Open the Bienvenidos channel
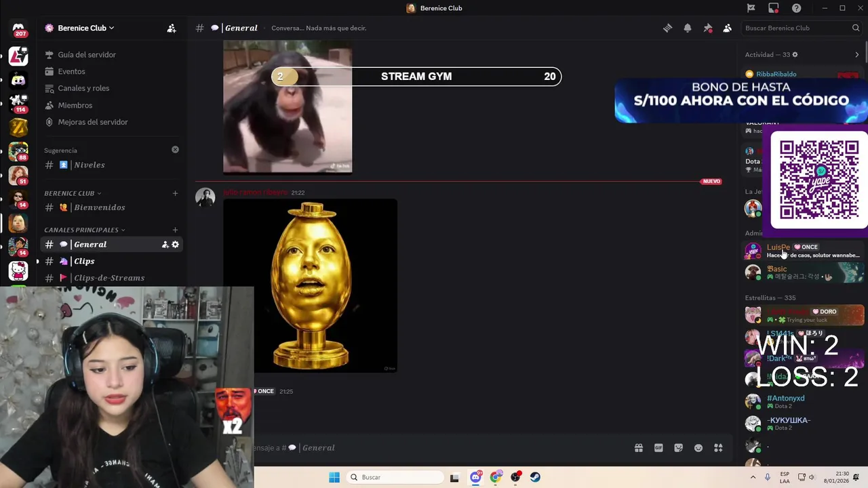Viewport: 868px width, 488px height. 112,207
